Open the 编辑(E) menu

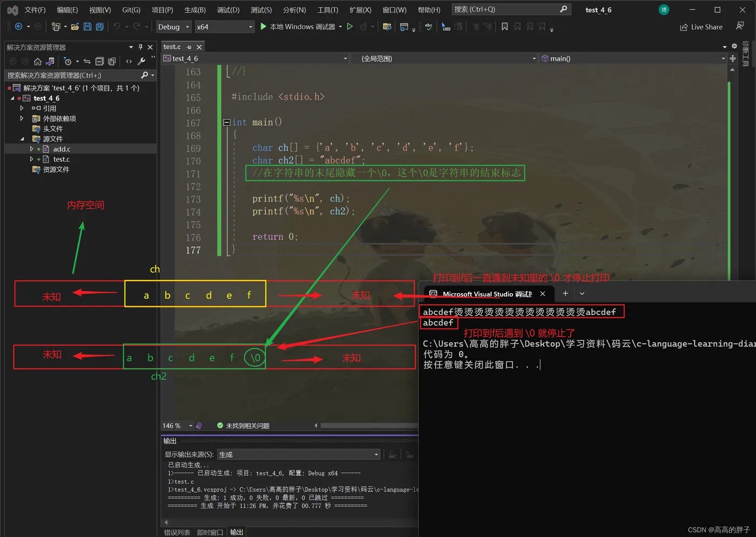coord(67,10)
